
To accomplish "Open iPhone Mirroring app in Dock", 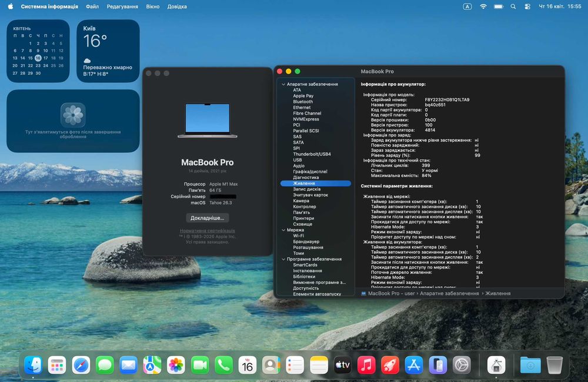I will coord(437,365).
